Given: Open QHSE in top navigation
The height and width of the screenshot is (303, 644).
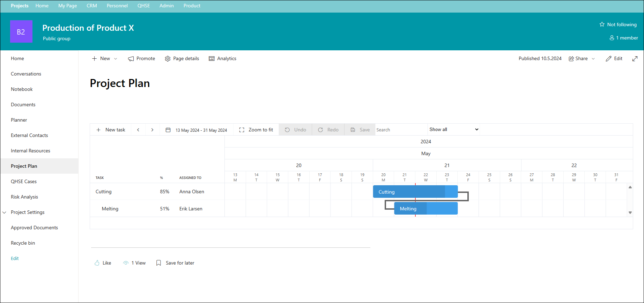Looking at the screenshot, I should point(143,6).
